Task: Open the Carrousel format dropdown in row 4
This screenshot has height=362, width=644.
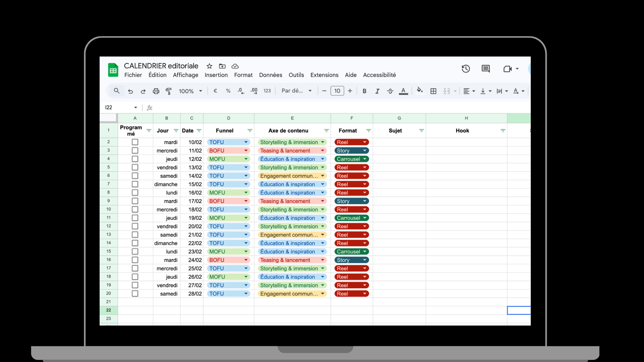Action: (365, 159)
